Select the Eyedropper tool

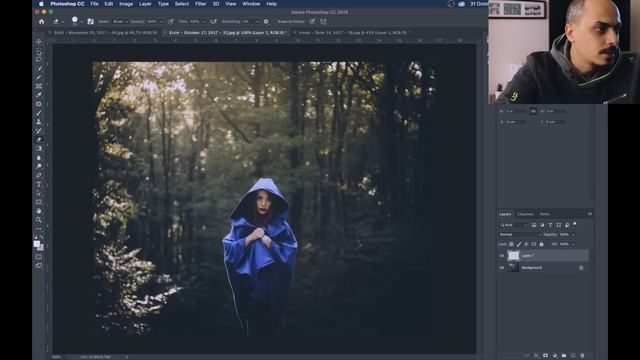coord(39,95)
